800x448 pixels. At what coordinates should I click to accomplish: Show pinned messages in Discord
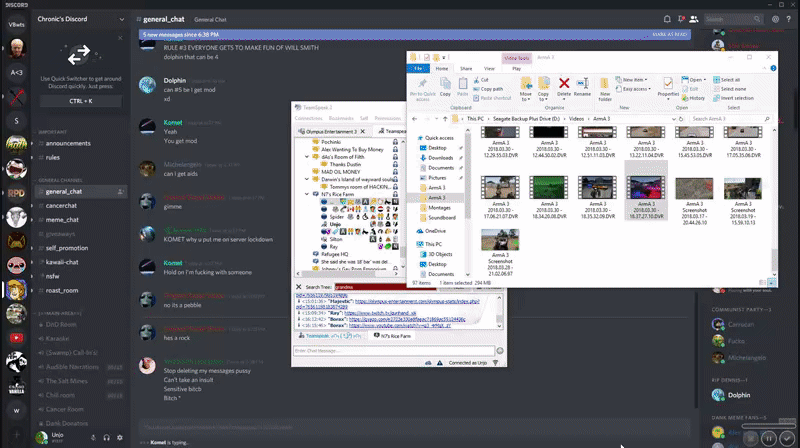coord(681,19)
